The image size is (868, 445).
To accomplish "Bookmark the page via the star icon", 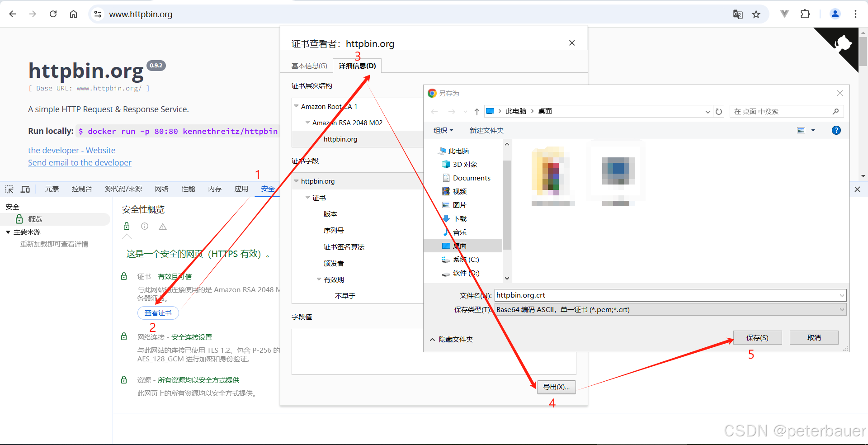I will click(756, 14).
